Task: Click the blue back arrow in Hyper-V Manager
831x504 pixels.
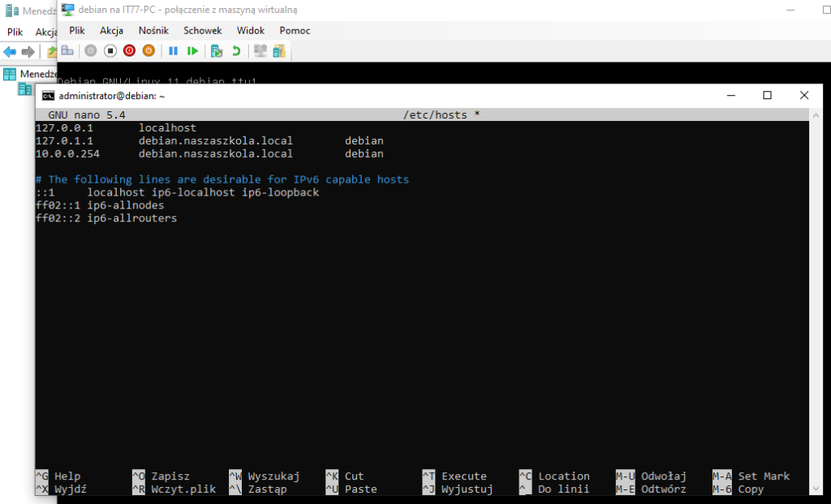Action: [x=10, y=52]
